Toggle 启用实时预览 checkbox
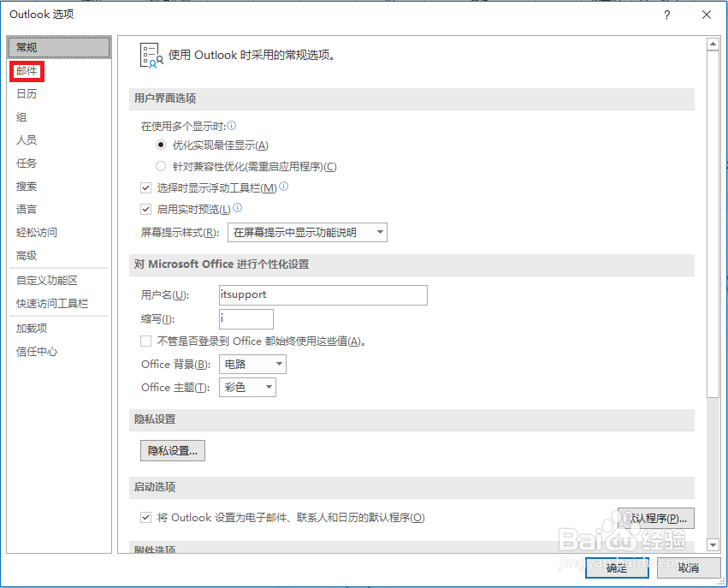This screenshot has width=728, height=588. [x=145, y=209]
